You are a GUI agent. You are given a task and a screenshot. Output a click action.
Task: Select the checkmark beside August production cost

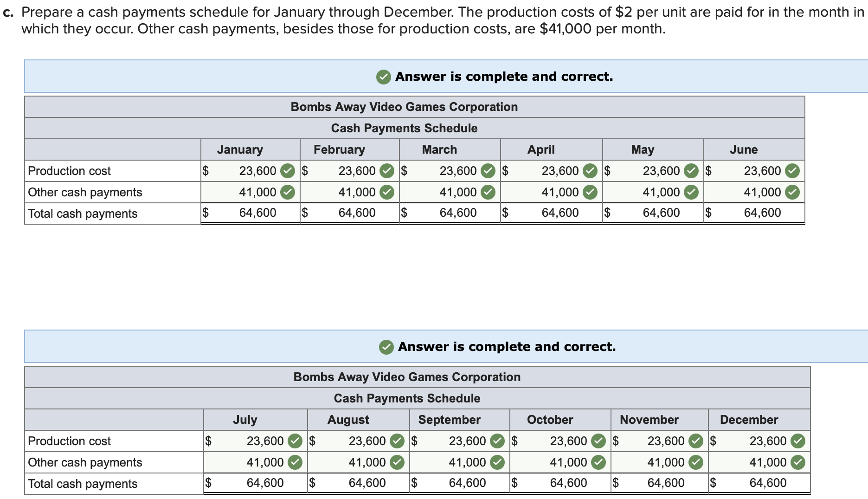pyautogui.click(x=397, y=441)
